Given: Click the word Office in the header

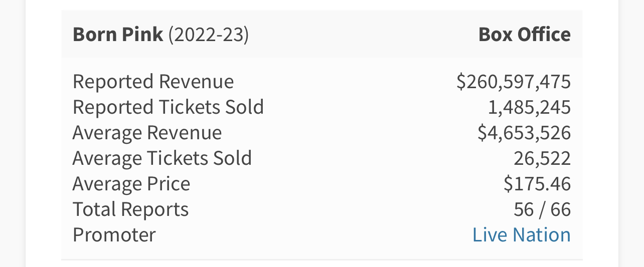Looking at the screenshot, I should (x=545, y=35).
